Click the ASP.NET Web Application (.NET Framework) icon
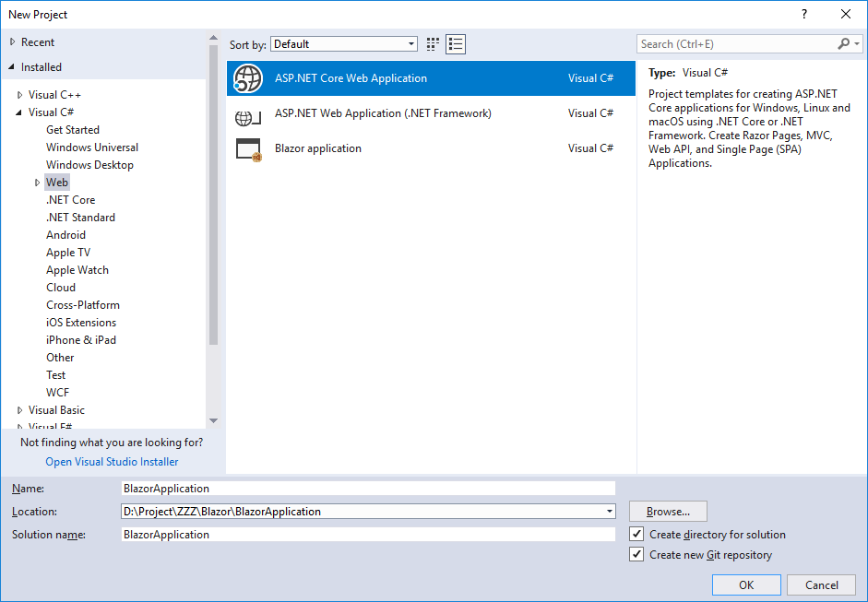Image resolution: width=868 pixels, height=602 pixels. pyautogui.click(x=247, y=117)
